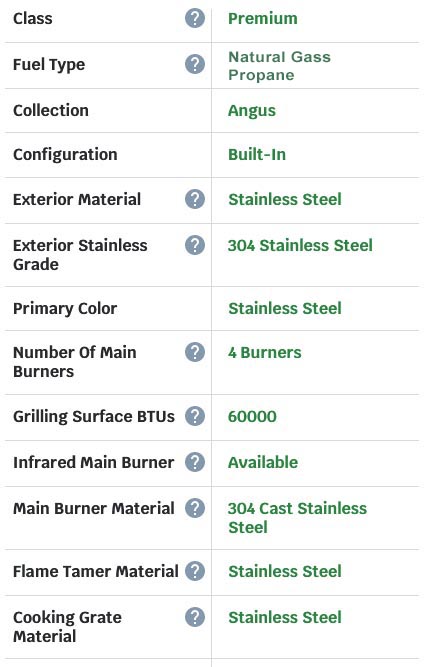This screenshot has height=667, width=430.
Task: Select the Natural Gass fuel type link
Action: (279, 57)
